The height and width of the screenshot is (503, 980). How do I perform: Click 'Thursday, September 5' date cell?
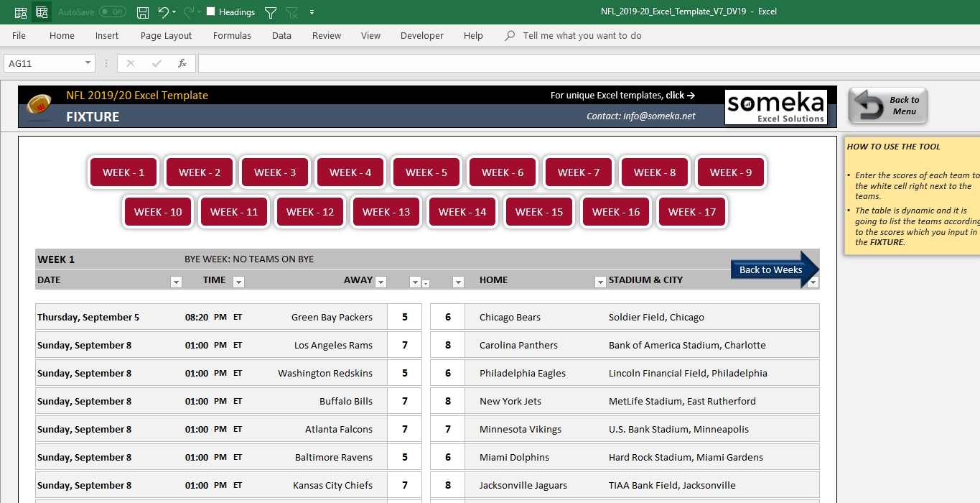(x=88, y=317)
